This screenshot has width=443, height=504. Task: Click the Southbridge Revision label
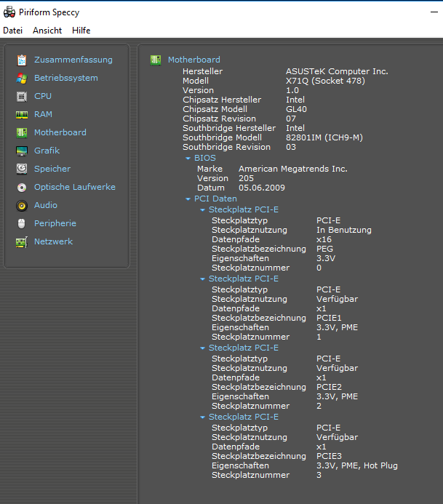point(226,147)
